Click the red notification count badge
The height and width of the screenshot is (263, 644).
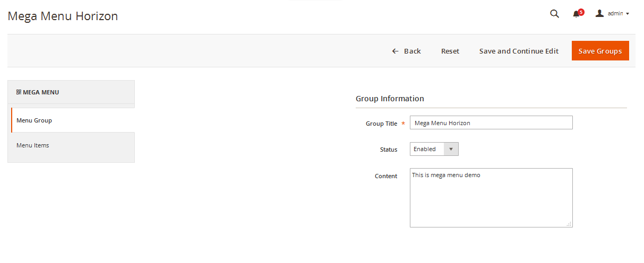581,12
